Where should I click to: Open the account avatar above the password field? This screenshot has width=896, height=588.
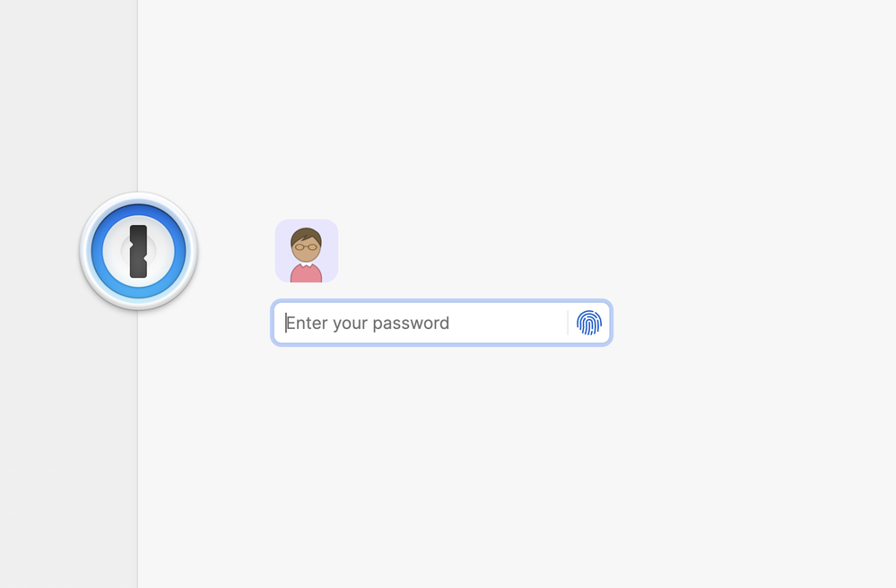(x=307, y=251)
